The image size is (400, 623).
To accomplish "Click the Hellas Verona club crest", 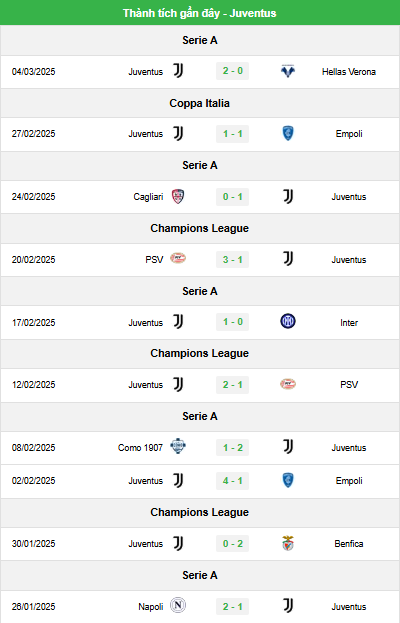I will 288,71.
